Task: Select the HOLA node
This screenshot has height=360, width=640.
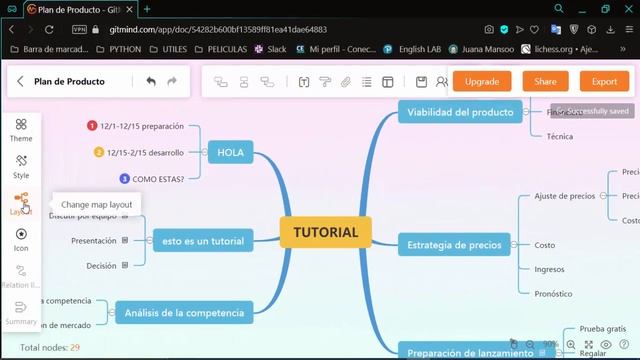Action: click(231, 152)
